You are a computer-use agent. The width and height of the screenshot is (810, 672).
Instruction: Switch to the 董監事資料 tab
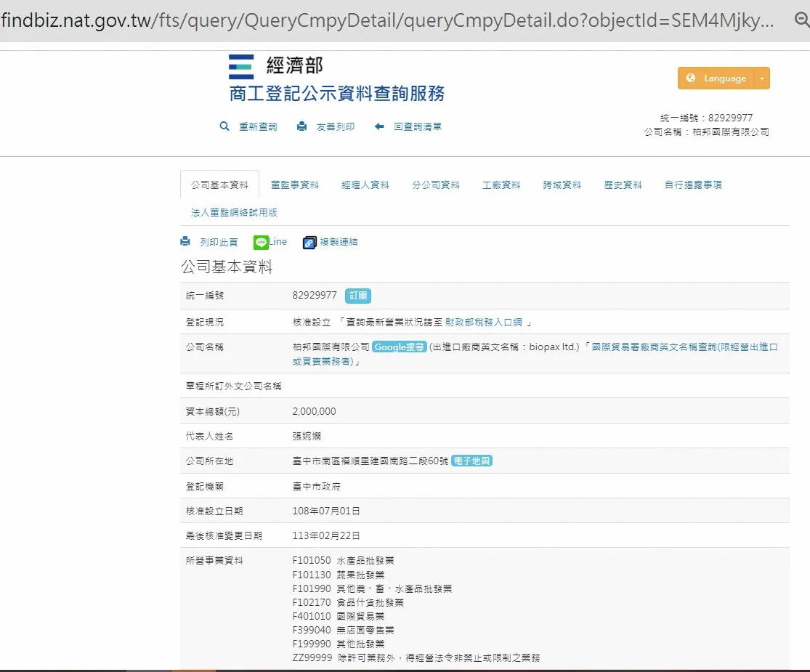(x=294, y=185)
